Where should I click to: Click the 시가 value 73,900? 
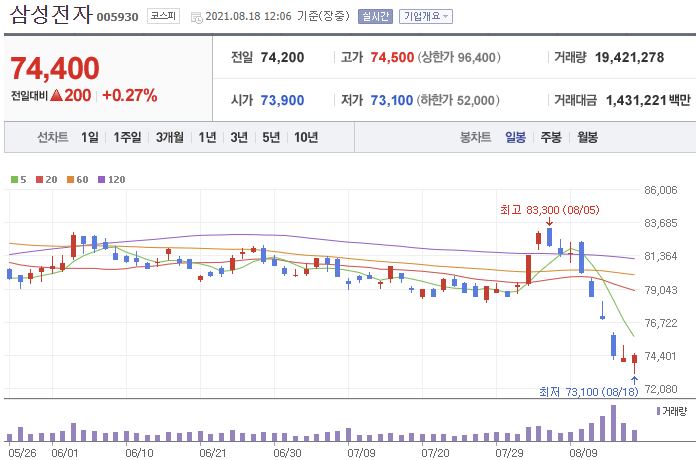point(282,100)
